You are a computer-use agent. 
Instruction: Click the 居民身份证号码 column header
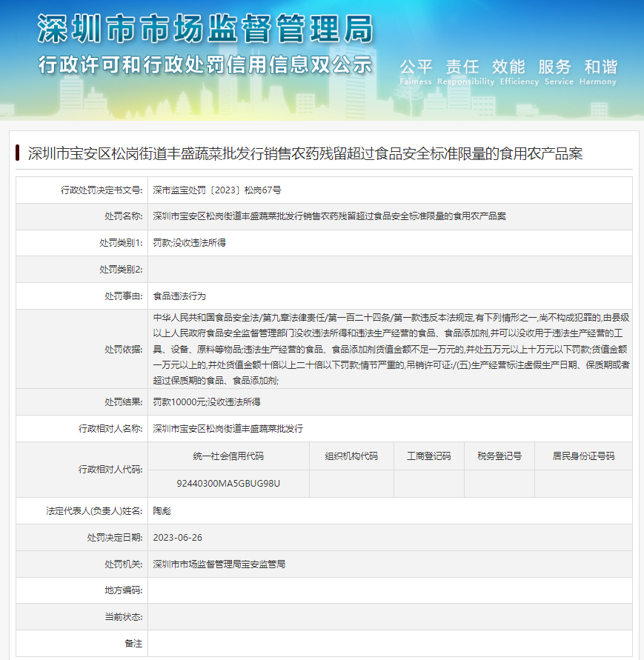point(583,456)
